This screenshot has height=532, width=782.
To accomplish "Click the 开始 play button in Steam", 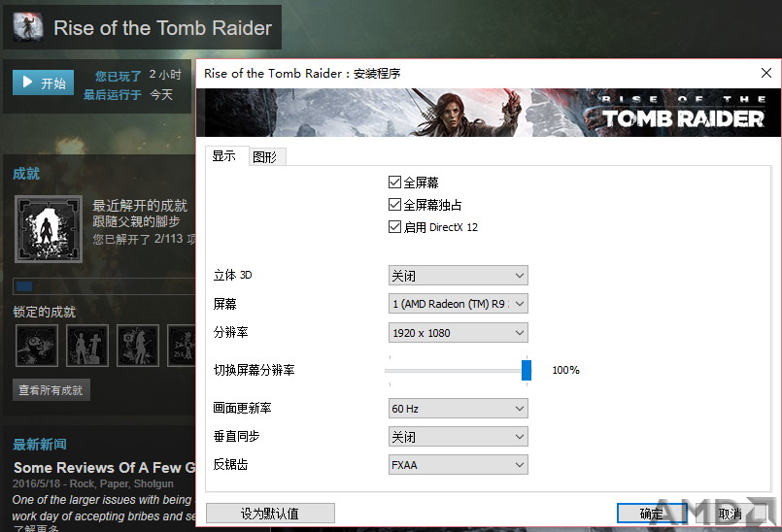I will (44, 83).
